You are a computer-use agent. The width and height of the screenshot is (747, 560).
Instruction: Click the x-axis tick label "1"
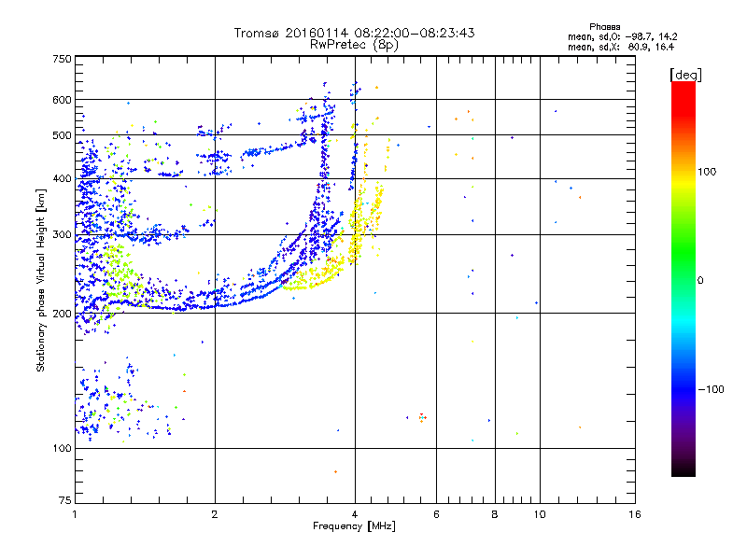click(75, 514)
